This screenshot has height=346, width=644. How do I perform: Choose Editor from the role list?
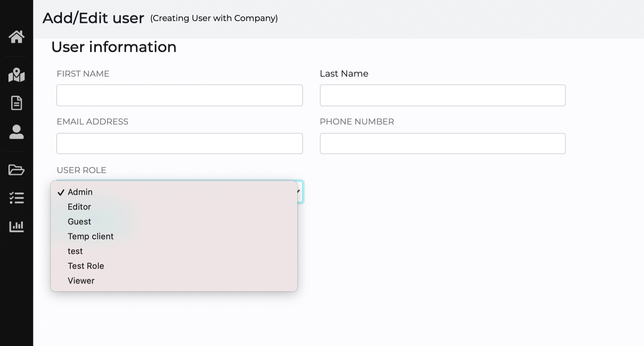pos(79,207)
